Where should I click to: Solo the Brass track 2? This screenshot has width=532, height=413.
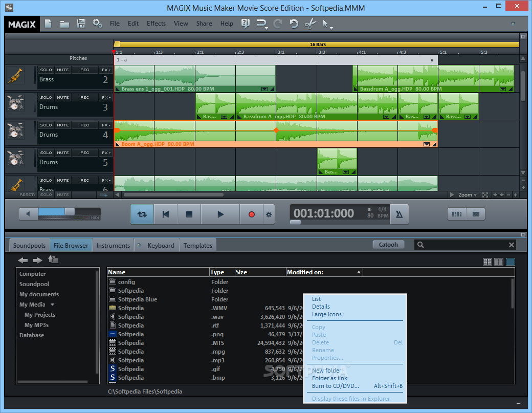[x=46, y=70]
